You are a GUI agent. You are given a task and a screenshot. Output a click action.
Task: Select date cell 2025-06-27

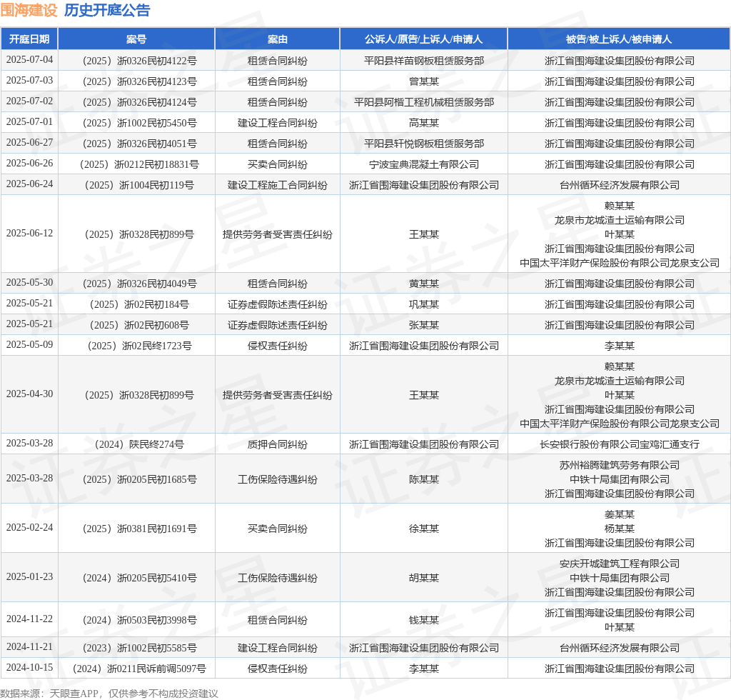coord(29,142)
